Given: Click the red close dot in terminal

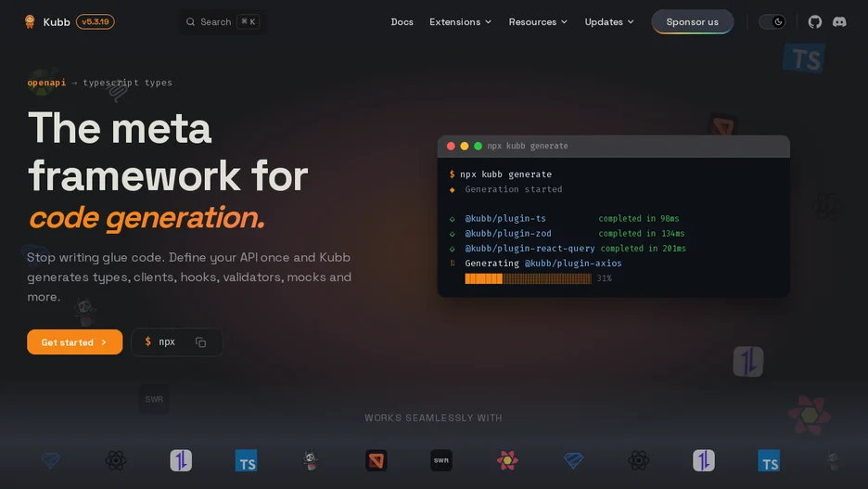Looking at the screenshot, I should coord(451,147).
